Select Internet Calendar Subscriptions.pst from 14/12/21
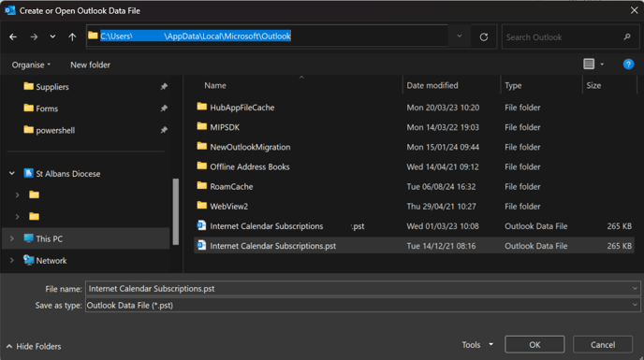Image resolution: width=644 pixels, height=360 pixels. (x=414, y=246)
